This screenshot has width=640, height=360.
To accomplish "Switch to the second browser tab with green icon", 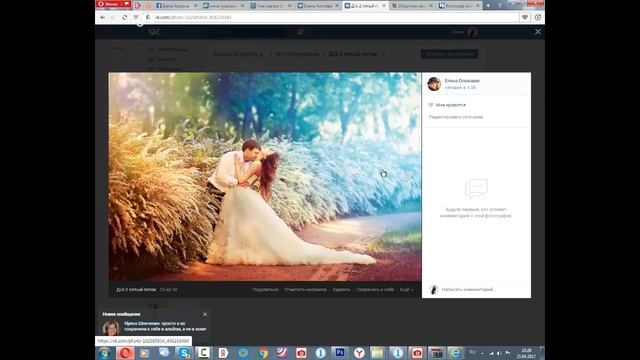I will pyautogui.click(x=223, y=6).
